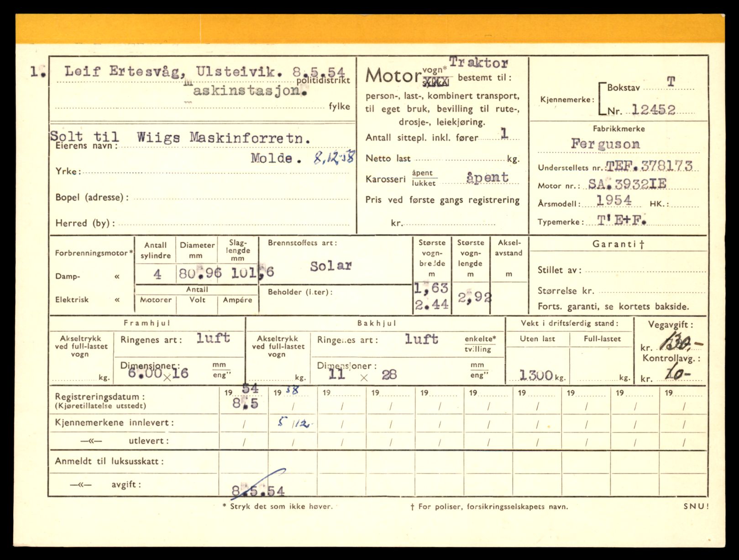The height and width of the screenshot is (560, 739).
Task: Select the Karosseri value åpent
Action: (487, 178)
